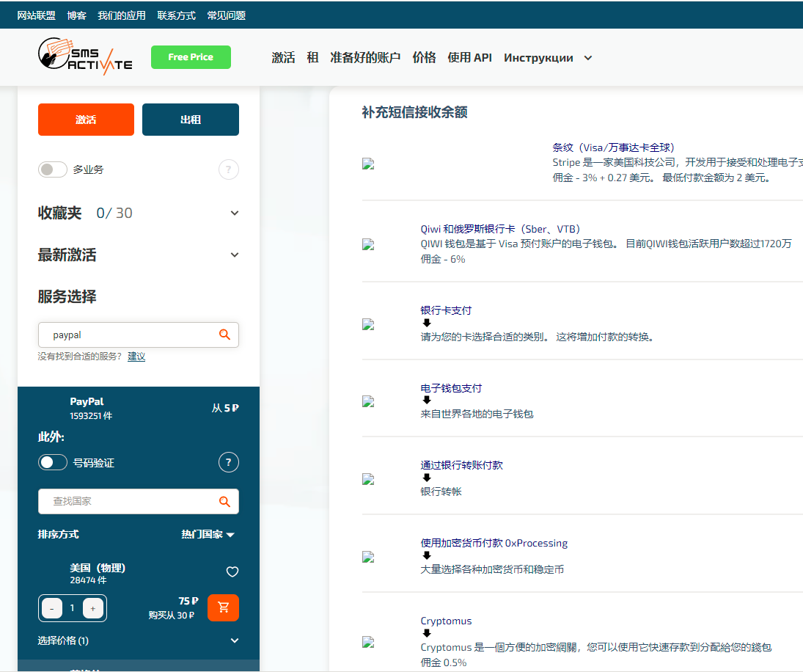The image size is (803, 672).
Task: Expand the 收藏夹 section
Action: pyautogui.click(x=234, y=212)
